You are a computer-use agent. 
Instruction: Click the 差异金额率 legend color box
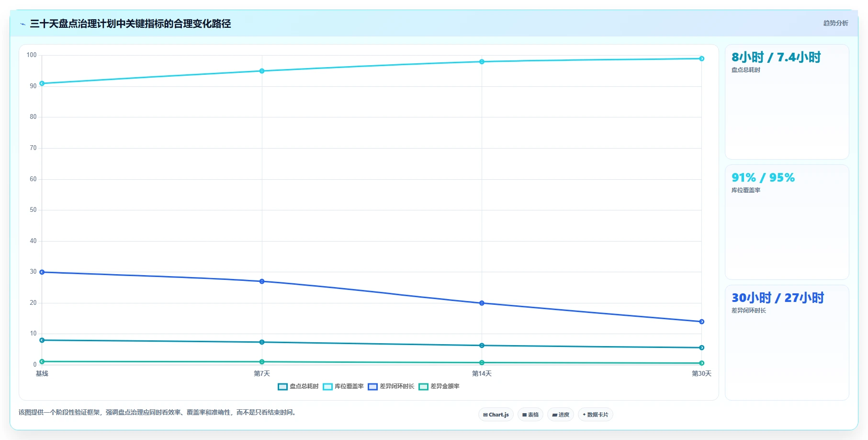pyautogui.click(x=423, y=387)
